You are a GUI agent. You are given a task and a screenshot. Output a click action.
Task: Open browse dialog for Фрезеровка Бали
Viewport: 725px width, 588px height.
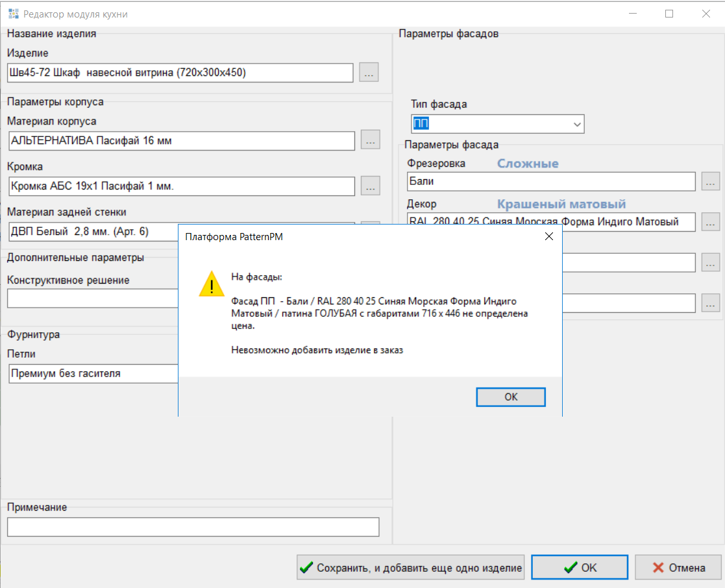pos(711,182)
